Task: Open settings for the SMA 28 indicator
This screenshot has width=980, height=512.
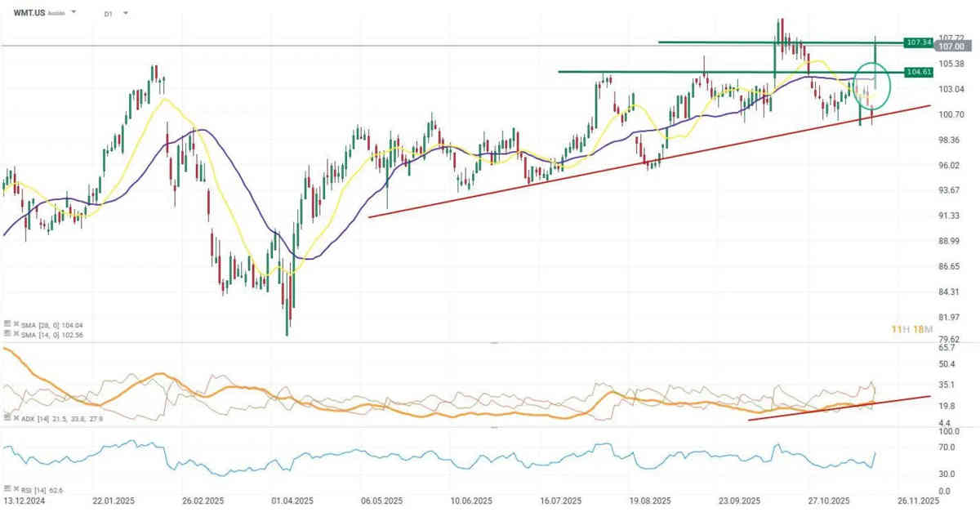Action: 7,324
